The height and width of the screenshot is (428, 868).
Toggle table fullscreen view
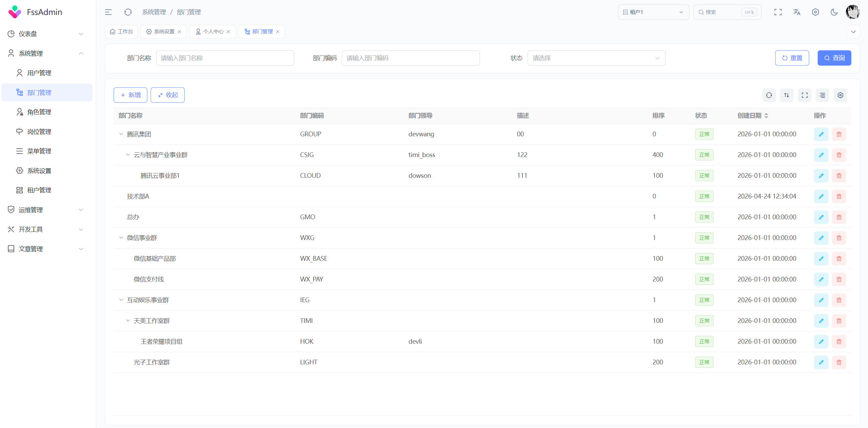pos(804,95)
